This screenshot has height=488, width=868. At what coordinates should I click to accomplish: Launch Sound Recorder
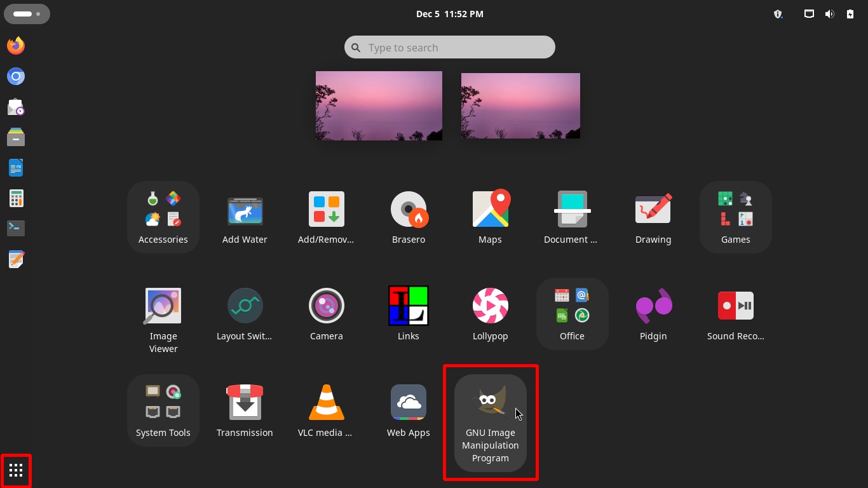click(735, 314)
